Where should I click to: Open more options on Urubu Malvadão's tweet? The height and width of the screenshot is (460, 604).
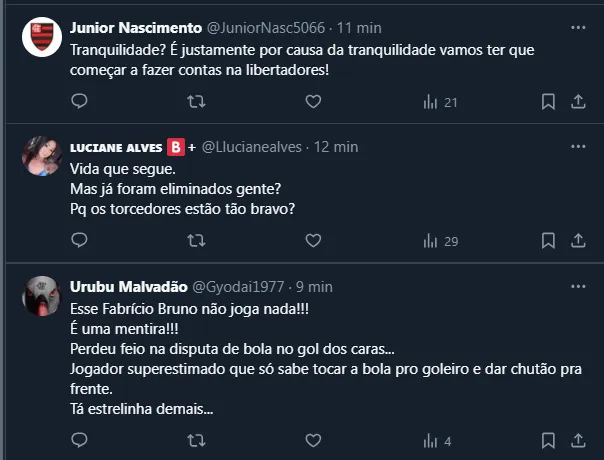pos(577,286)
